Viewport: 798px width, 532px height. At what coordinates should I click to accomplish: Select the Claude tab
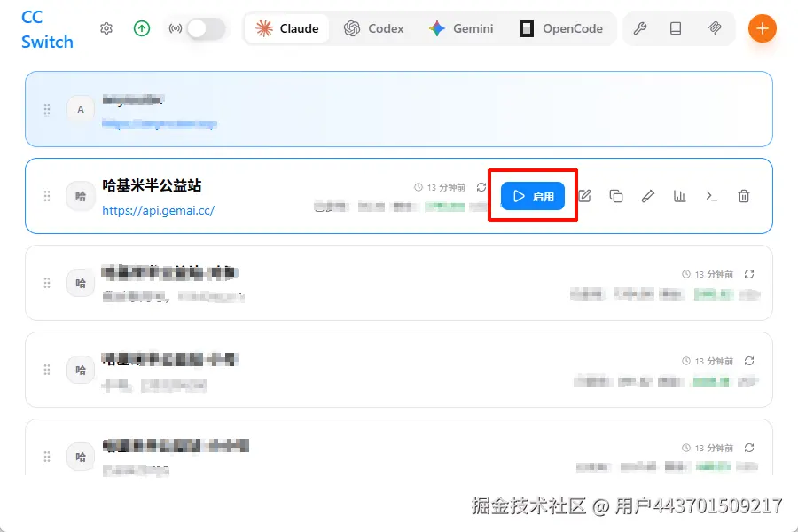coord(286,27)
